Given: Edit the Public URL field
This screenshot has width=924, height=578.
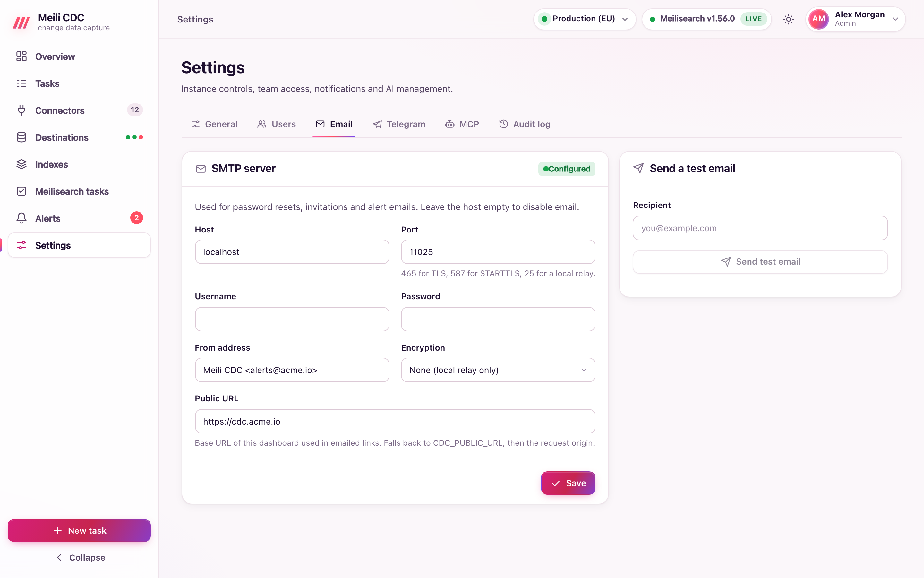Looking at the screenshot, I should (x=395, y=421).
